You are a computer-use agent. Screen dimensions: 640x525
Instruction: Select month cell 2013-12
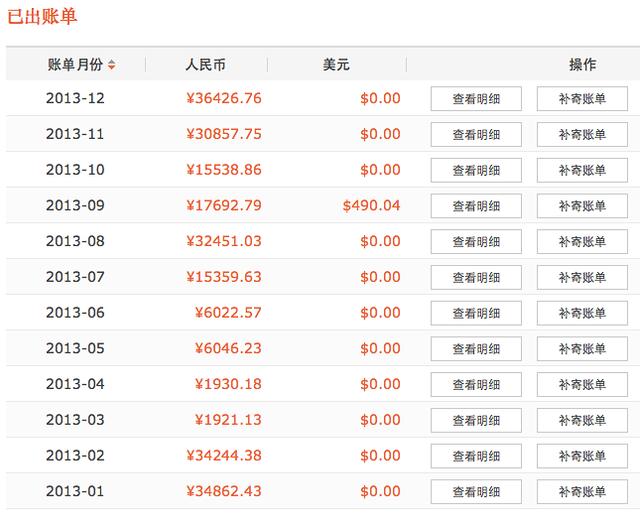(x=75, y=98)
